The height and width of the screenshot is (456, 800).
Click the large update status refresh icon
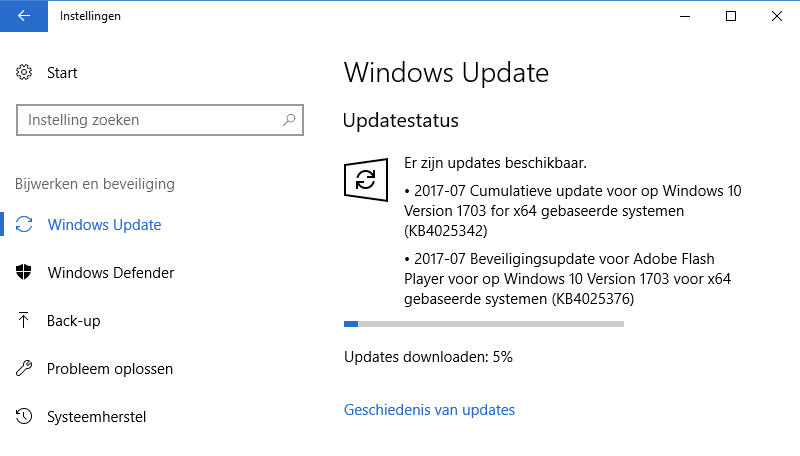point(365,180)
